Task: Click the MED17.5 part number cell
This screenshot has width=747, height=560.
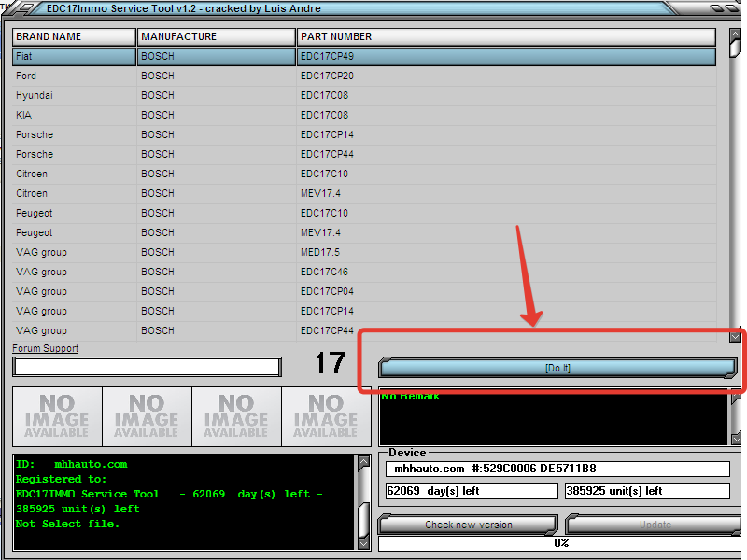Action: pyautogui.click(x=506, y=252)
